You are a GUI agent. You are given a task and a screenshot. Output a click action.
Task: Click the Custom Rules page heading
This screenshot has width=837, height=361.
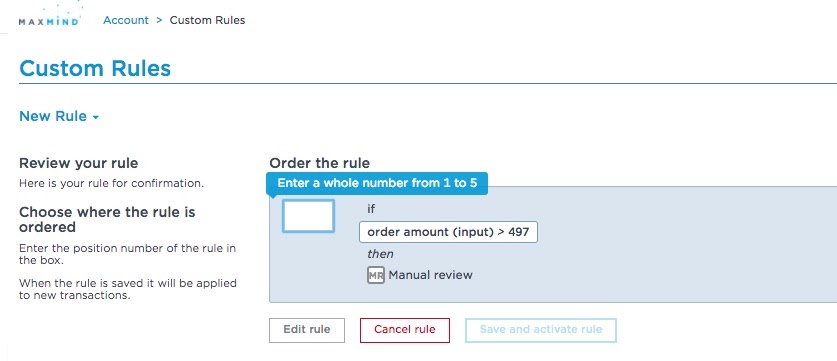pyautogui.click(x=95, y=69)
